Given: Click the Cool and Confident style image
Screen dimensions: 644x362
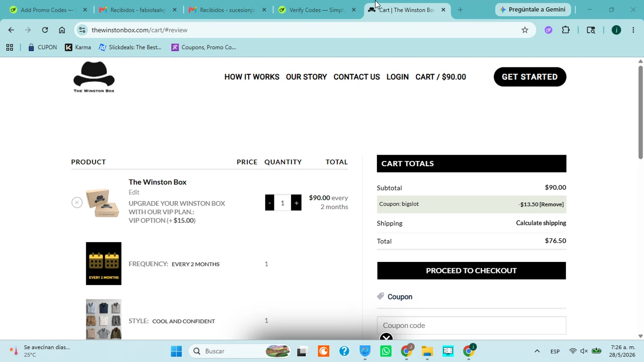Looking at the screenshot, I should pos(103,319).
